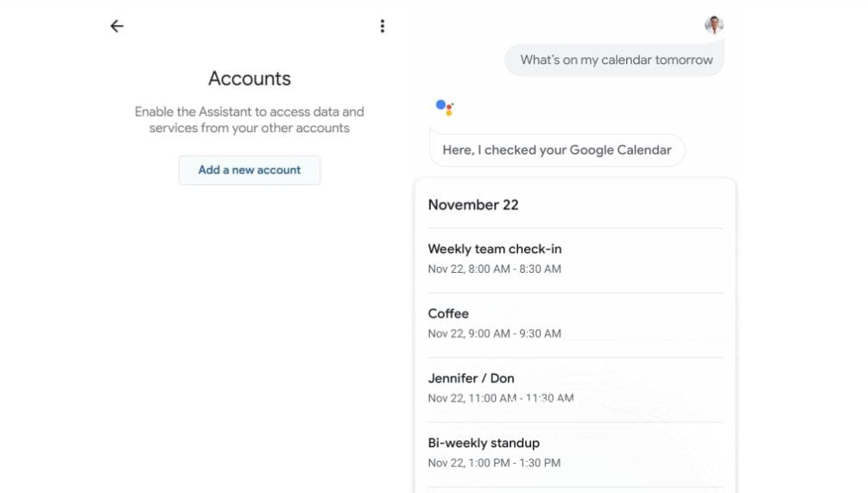Open the Weekly team check-in event
The width and height of the screenshot is (868, 493).
(x=495, y=249)
